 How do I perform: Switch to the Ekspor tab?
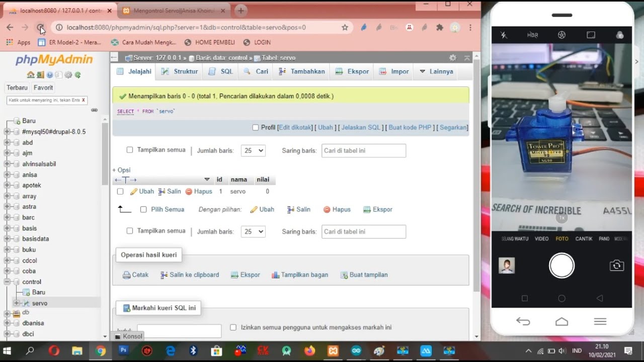(x=352, y=71)
